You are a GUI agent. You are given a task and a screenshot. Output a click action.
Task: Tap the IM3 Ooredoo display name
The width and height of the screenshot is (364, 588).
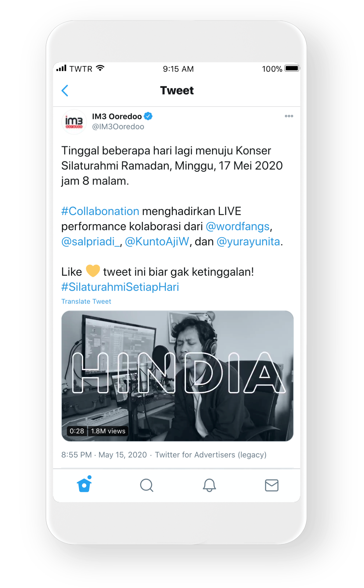point(117,116)
